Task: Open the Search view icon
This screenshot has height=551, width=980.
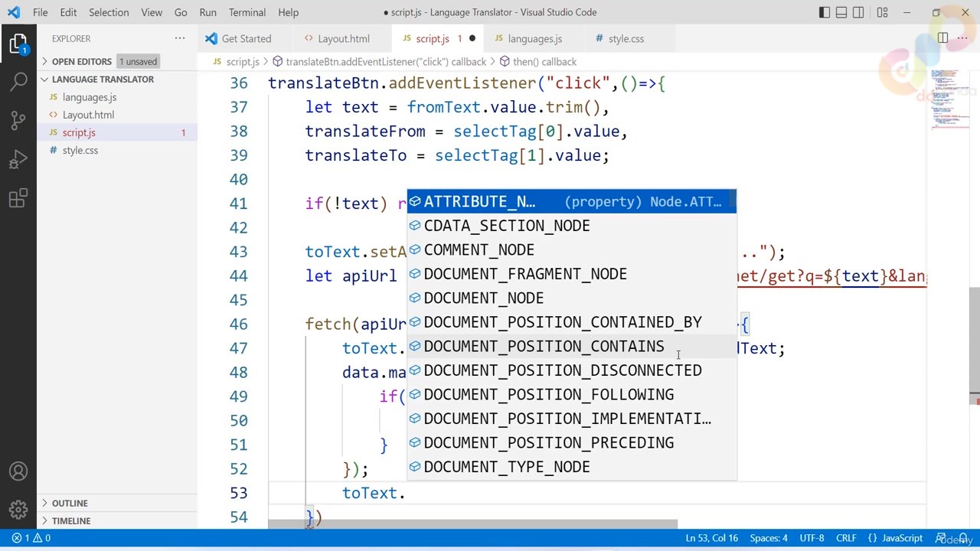Action: 18,81
